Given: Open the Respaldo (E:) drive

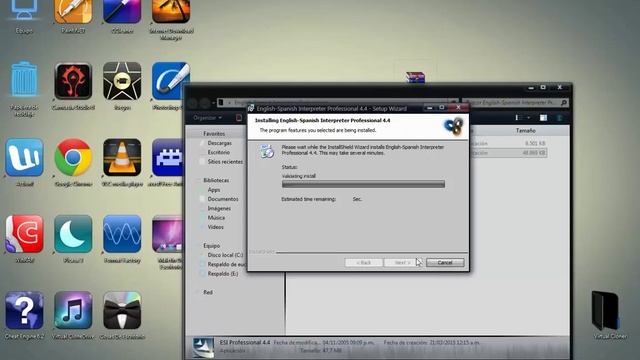Looking at the screenshot, I should 222,274.
